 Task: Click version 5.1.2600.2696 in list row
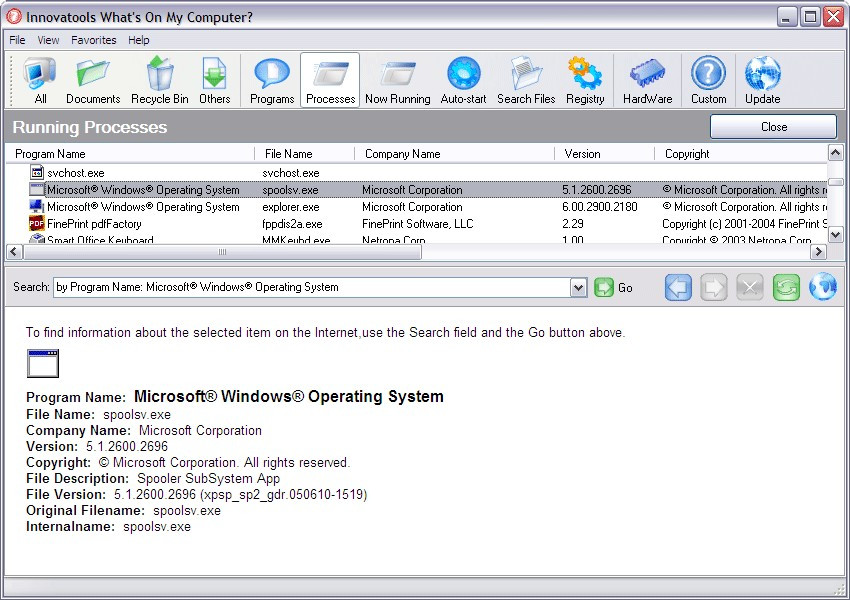[597, 190]
